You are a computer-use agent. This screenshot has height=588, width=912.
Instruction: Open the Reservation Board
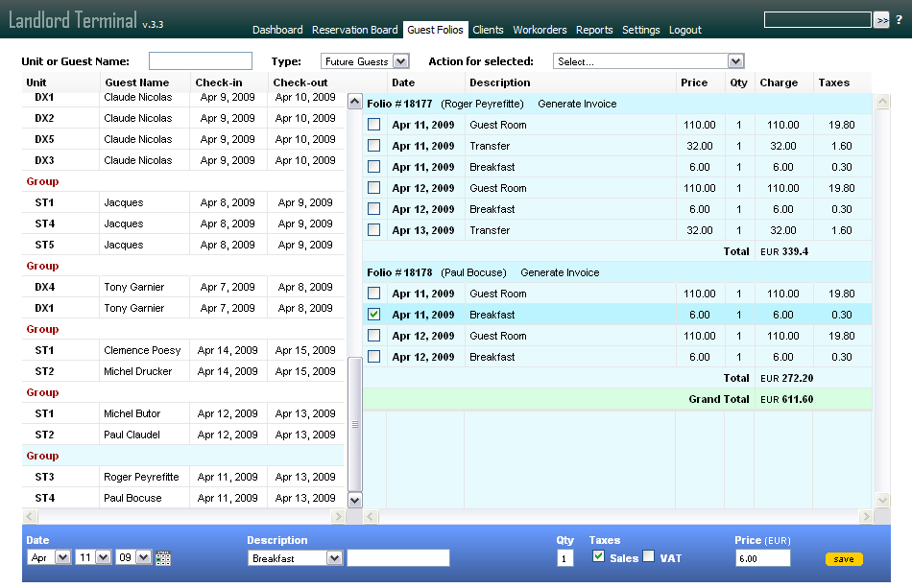354,30
